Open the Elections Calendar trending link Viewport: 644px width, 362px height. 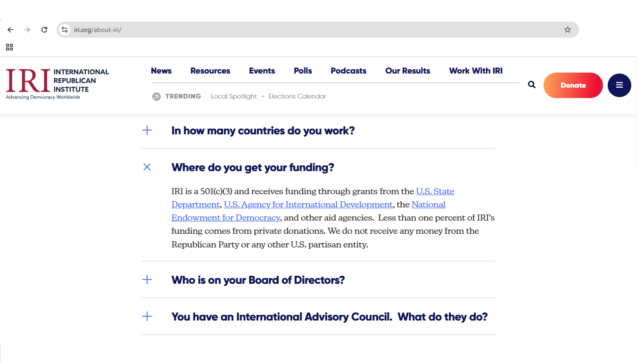tap(297, 96)
